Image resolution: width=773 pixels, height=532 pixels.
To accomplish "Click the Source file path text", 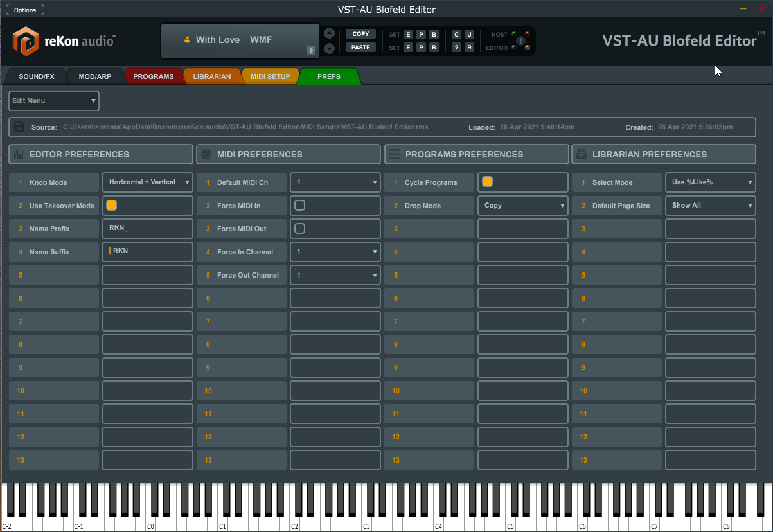I will [245, 127].
